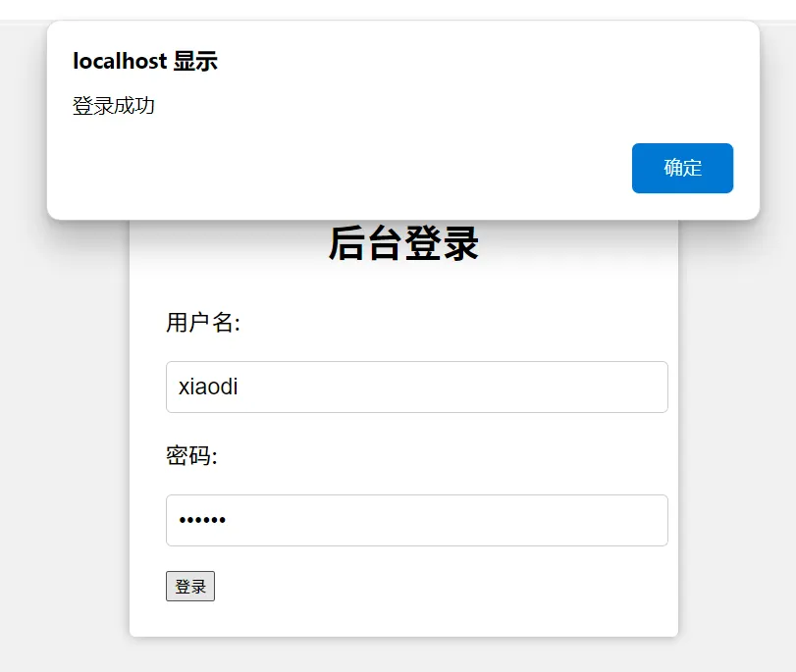Click the 密码: label

tap(192, 455)
